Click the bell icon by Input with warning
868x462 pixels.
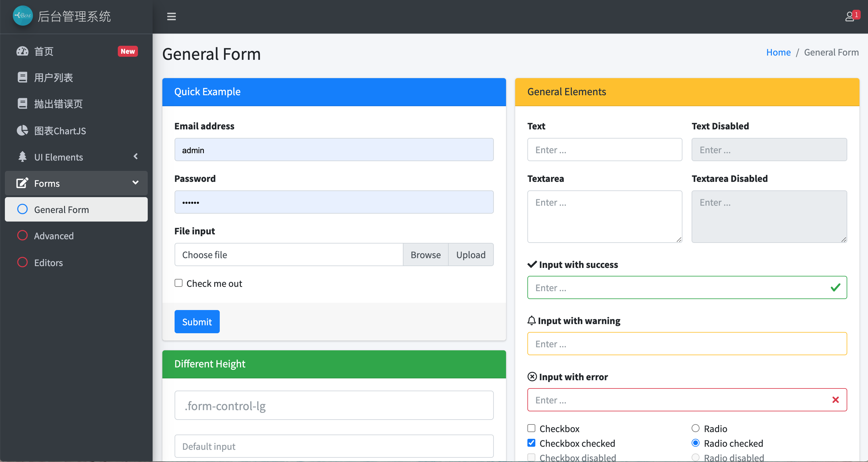click(x=531, y=320)
